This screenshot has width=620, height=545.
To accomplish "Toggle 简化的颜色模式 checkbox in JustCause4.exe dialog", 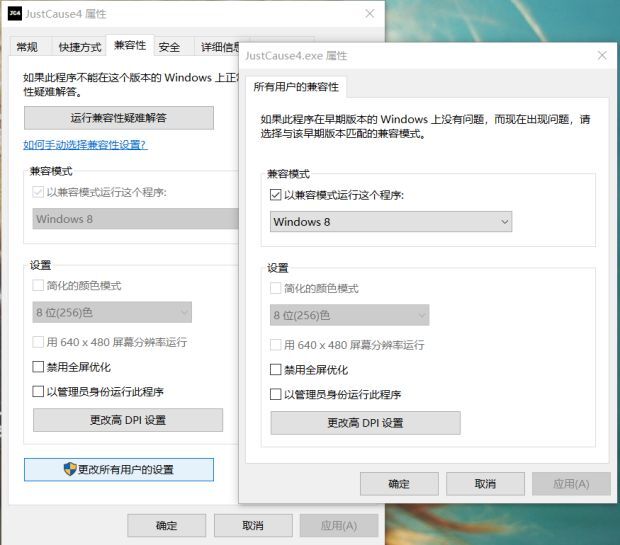I will (x=276, y=288).
